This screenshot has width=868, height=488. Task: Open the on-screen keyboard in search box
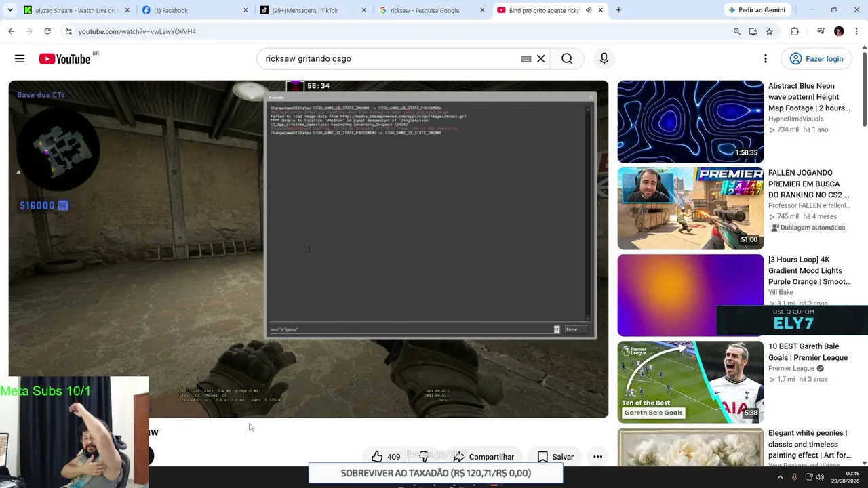(x=526, y=59)
